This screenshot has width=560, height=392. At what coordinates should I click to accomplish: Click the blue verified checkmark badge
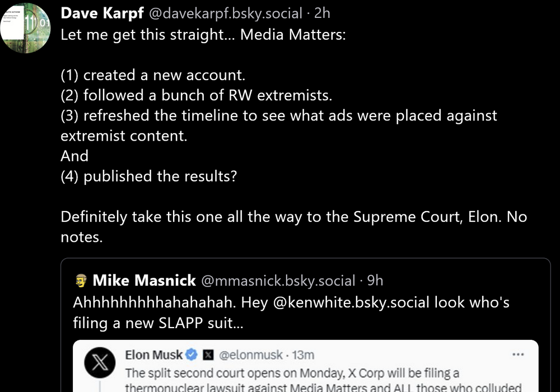click(x=192, y=355)
